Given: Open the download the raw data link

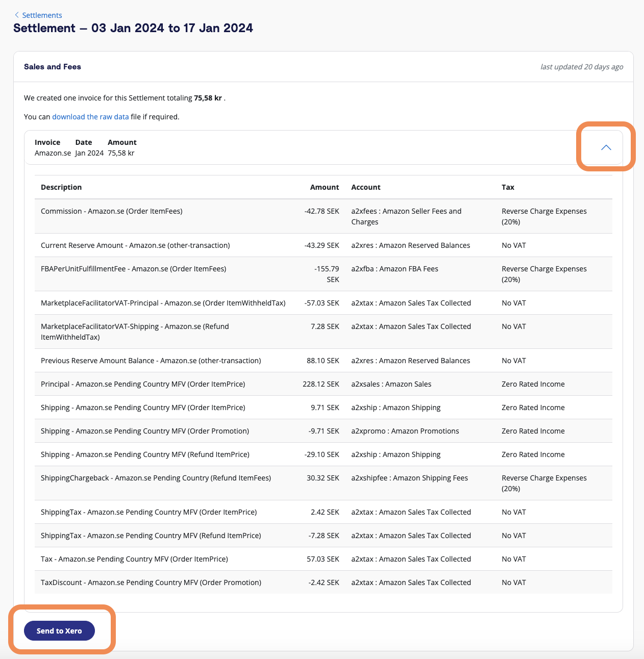Looking at the screenshot, I should [90, 117].
